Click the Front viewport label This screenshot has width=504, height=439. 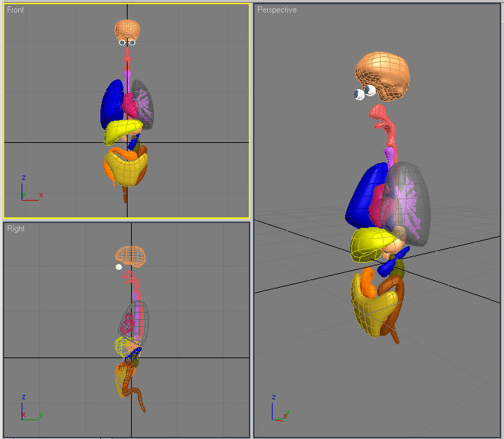(x=15, y=10)
